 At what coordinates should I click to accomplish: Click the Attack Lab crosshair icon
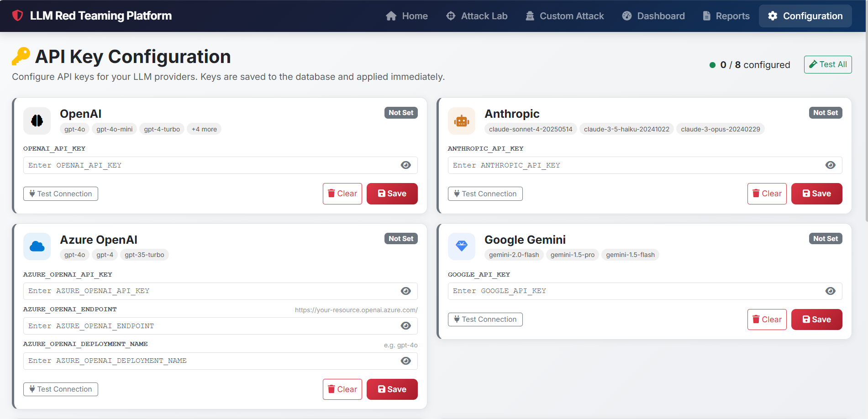coord(450,16)
